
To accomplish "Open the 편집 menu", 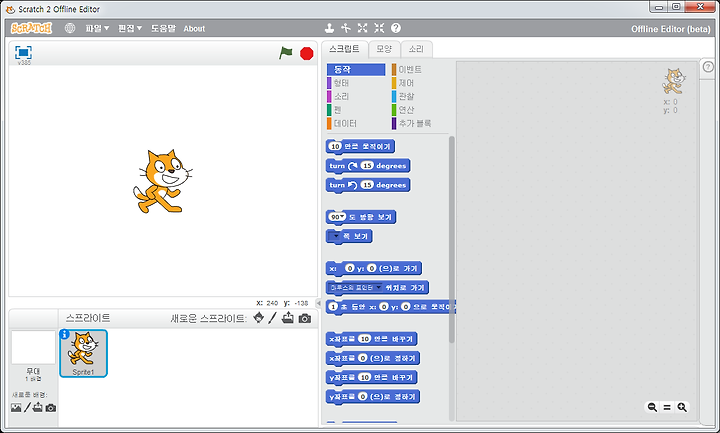I will [130, 28].
